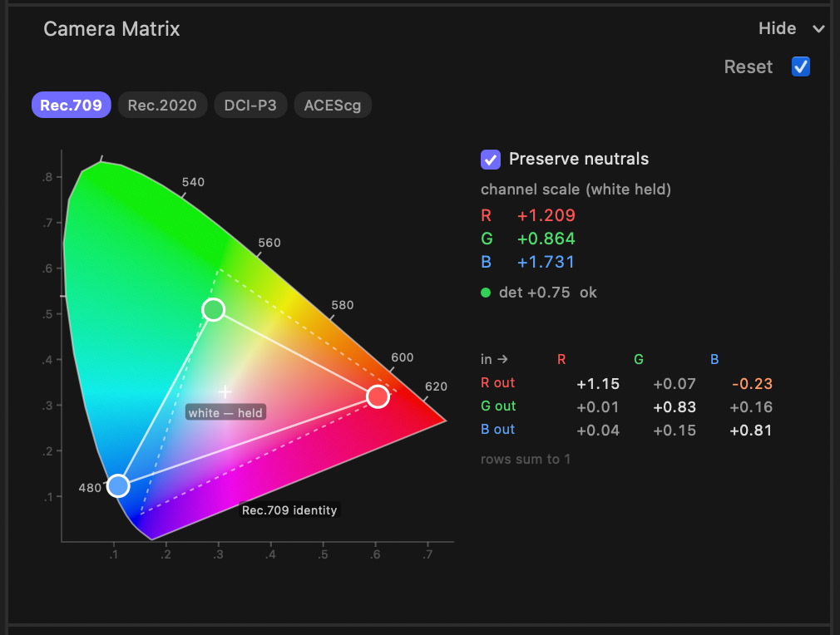
Task: Click the 600 wavelength label on locus
Action: pyautogui.click(x=402, y=357)
